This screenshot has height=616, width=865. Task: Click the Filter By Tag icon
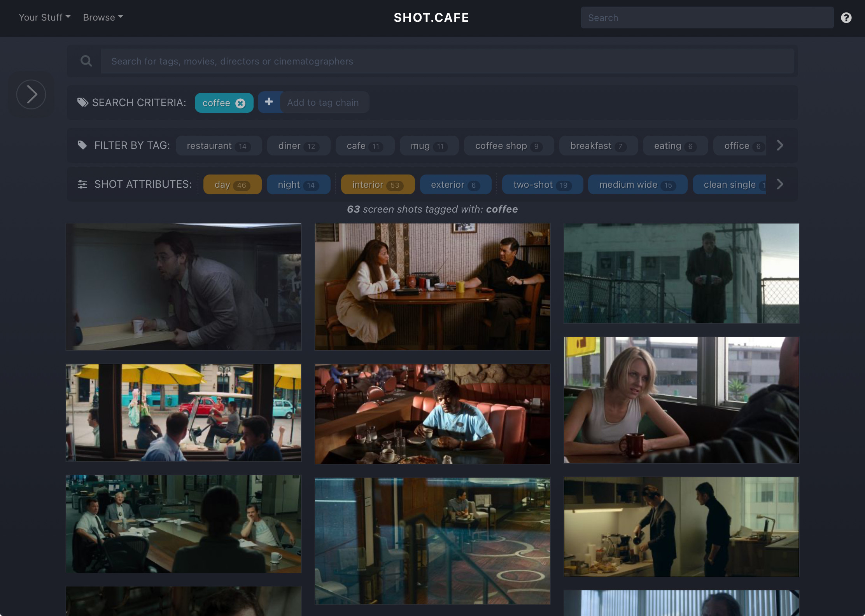click(82, 145)
